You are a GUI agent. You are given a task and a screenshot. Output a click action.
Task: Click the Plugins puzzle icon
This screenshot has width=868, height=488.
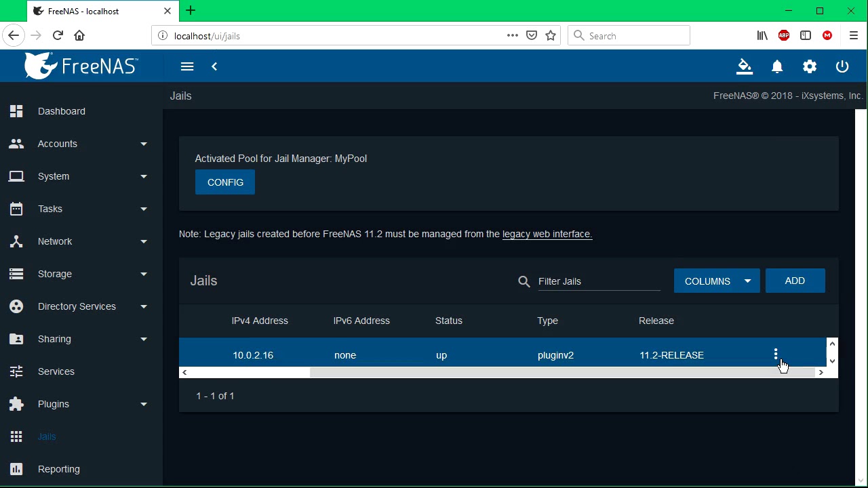coord(16,404)
